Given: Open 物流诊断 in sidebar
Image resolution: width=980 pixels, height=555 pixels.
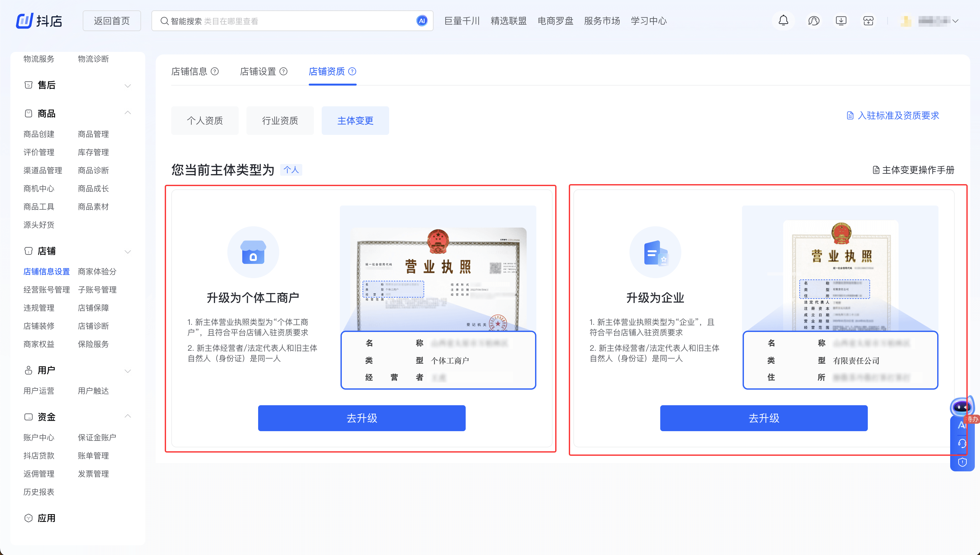Looking at the screenshot, I should pyautogui.click(x=93, y=59).
